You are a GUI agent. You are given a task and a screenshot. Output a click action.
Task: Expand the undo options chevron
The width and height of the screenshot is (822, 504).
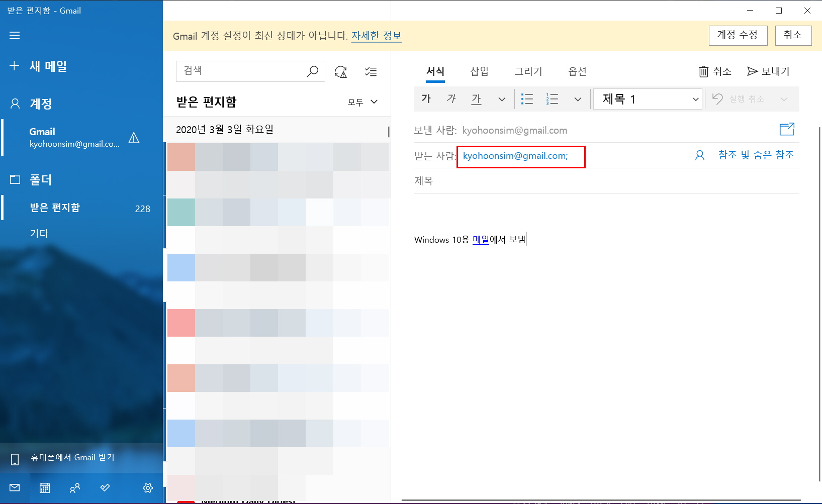click(x=784, y=99)
